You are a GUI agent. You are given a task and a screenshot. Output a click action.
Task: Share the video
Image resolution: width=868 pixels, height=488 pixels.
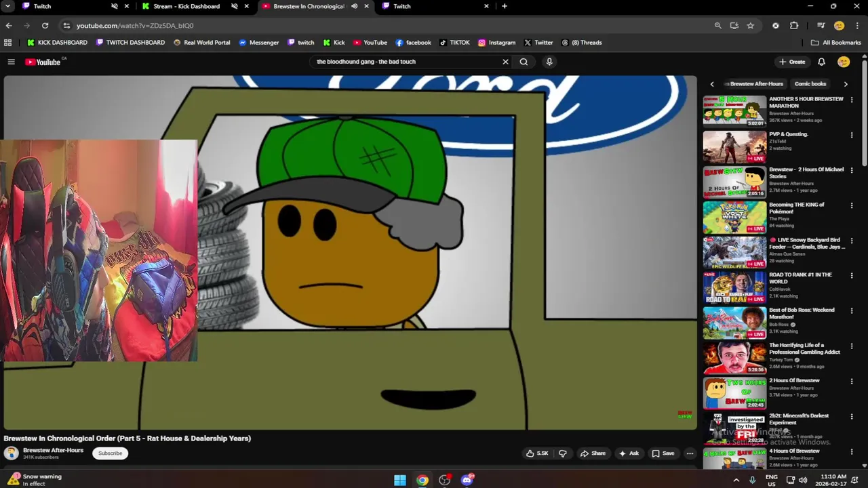(x=593, y=453)
